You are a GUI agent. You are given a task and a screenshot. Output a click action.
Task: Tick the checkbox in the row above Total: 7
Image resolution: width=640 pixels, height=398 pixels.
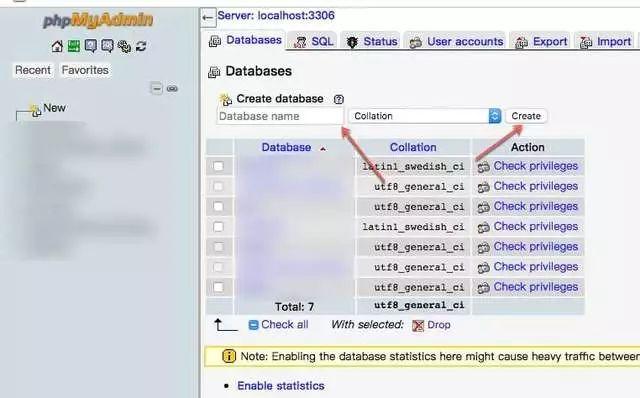click(218, 287)
